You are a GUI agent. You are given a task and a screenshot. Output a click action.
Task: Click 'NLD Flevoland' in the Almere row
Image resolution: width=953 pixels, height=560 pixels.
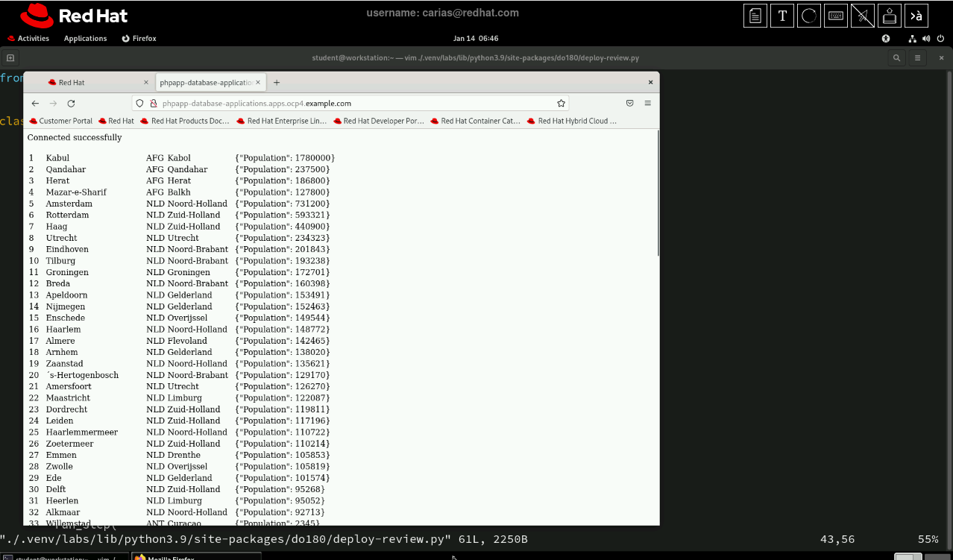(x=177, y=341)
